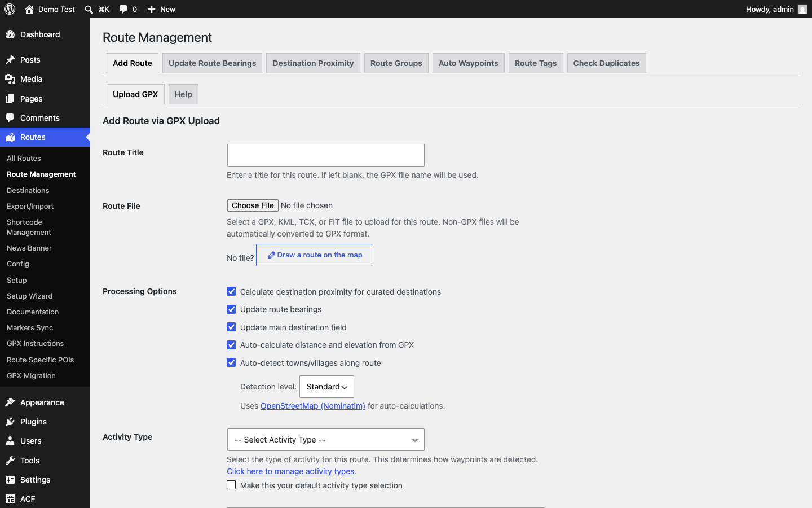Click the Demo Test home icon
Image resolution: width=812 pixels, height=508 pixels.
29,9
